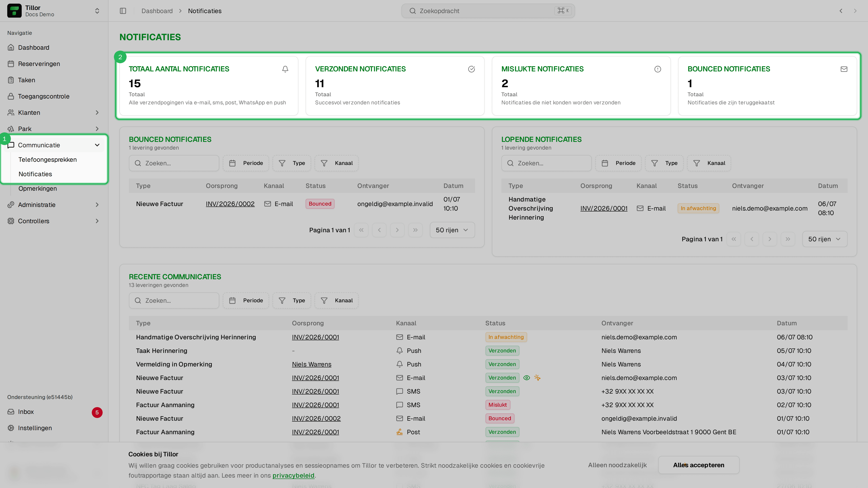
Task: Click the bell icon in Totaal Aantal Notificaties card
Action: [x=285, y=69]
